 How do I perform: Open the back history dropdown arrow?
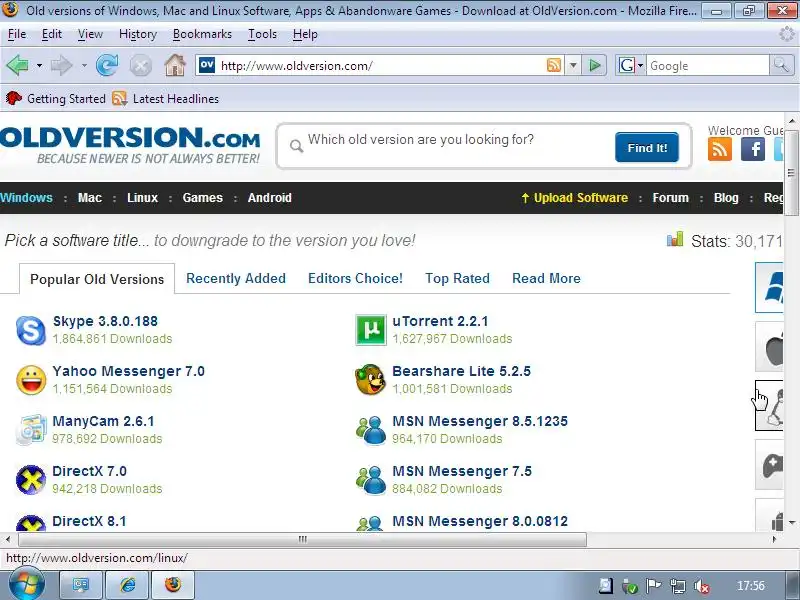tap(39, 66)
